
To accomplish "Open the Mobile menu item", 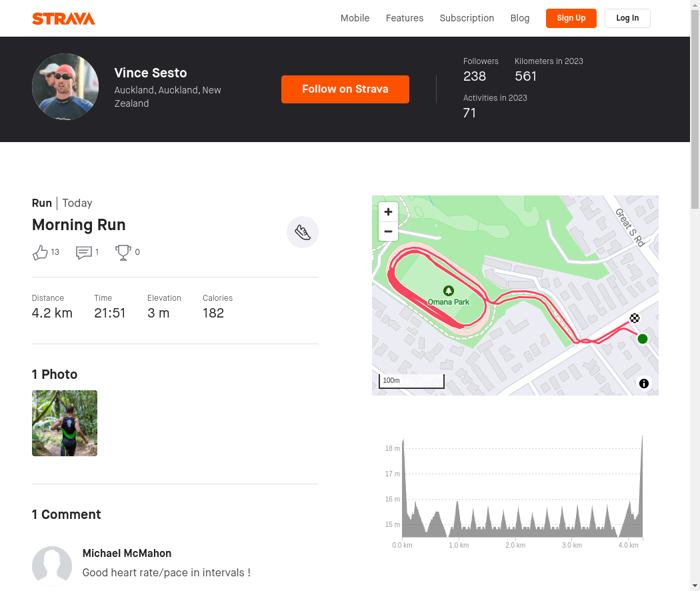I will [x=355, y=18].
